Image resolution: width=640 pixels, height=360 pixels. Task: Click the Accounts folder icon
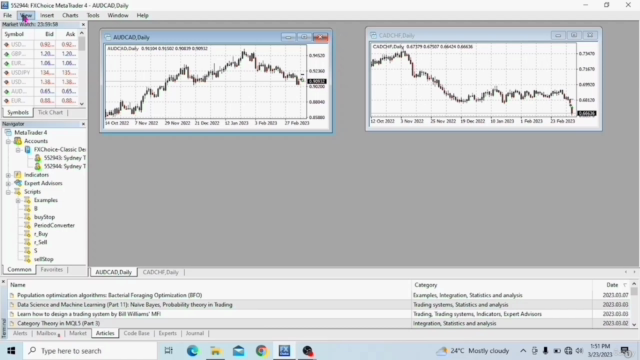(18, 141)
